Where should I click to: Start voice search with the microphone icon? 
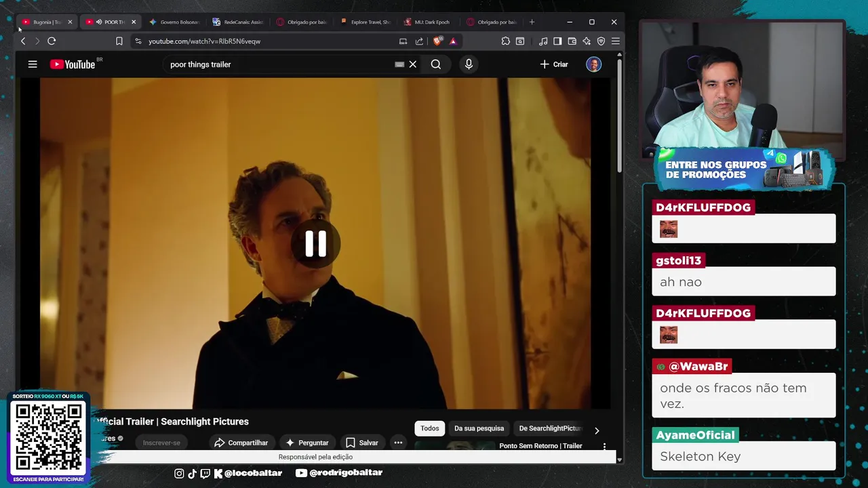pyautogui.click(x=469, y=64)
